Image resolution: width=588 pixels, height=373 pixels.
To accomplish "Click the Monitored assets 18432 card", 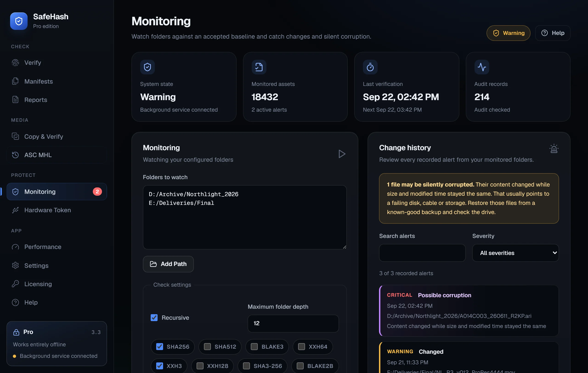I will 295,87.
